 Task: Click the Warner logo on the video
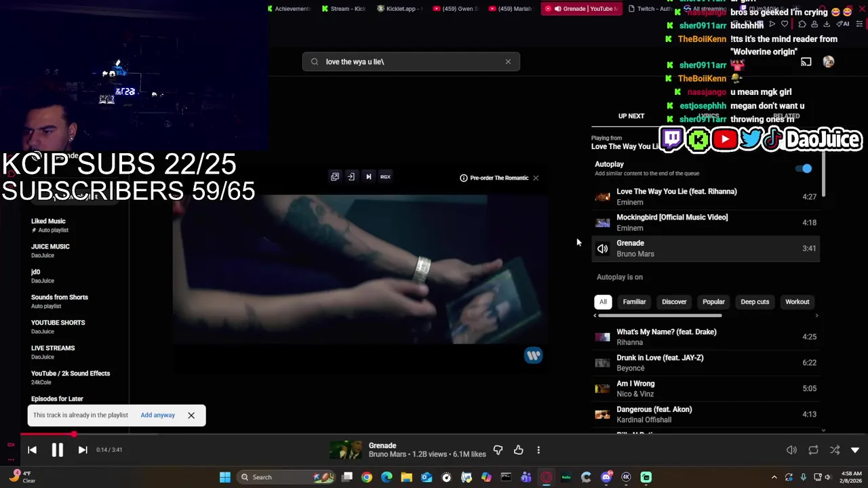[x=534, y=355]
